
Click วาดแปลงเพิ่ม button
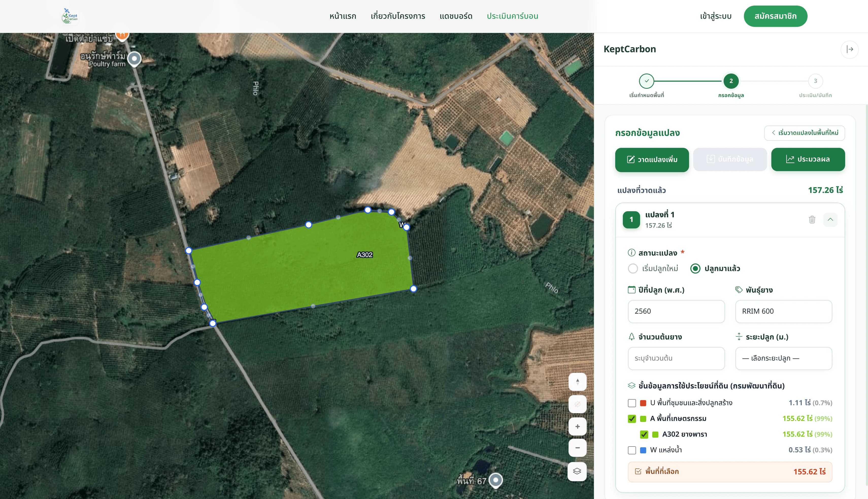coord(652,160)
